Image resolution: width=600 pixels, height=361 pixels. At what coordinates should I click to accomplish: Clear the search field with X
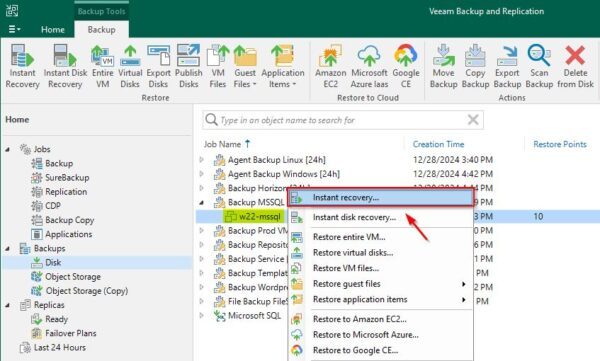(x=473, y=120)
